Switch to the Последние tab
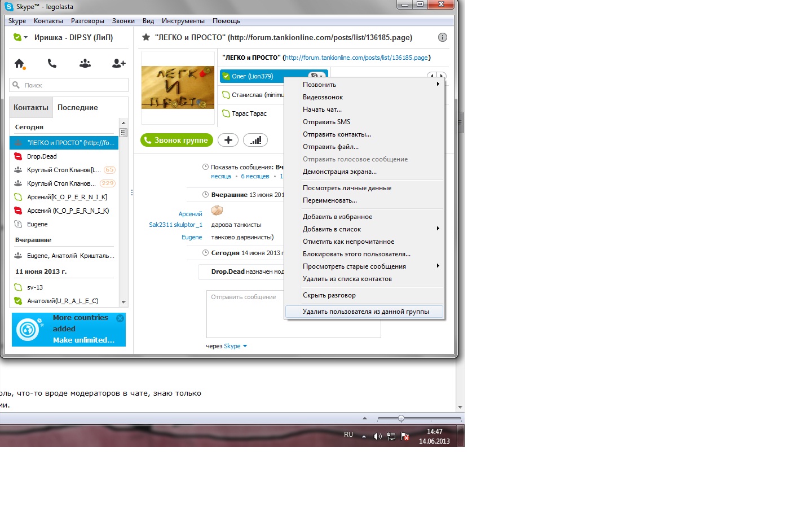This screenshot has width=812, height=508. click(x=78, y=107)
